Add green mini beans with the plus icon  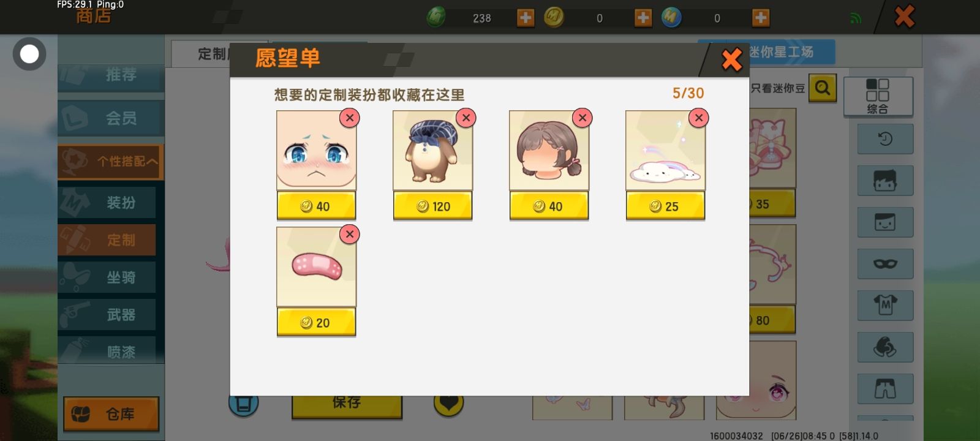tap(526, 18)
